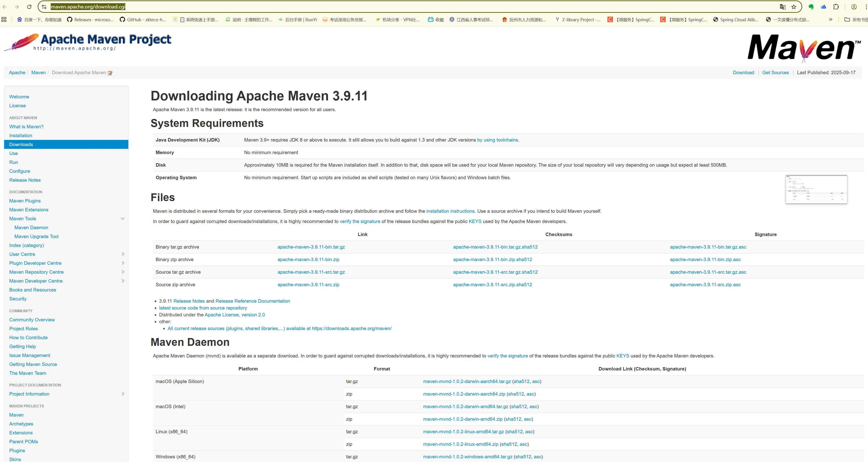Viewport: 868px width, 462px height.
Task: Download maven-mvnd-1.0.2-darwin-aarch64.tar.gz
Action: coord(467,381)
